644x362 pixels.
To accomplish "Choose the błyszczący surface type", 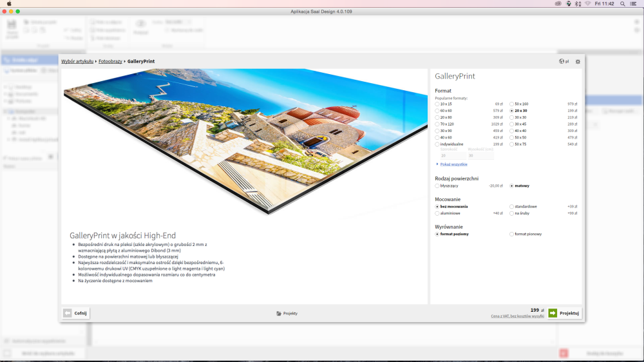I will pyautogui.click(x=437, y=186).
